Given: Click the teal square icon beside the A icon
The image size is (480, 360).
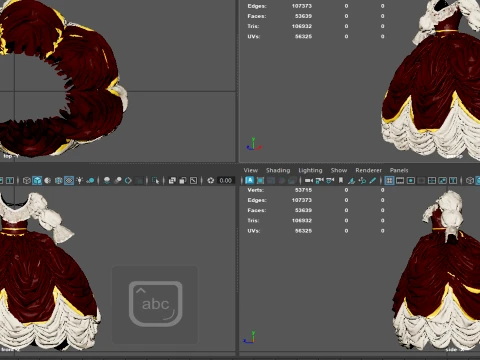Looking at the screenshot, I should point(260,181).
